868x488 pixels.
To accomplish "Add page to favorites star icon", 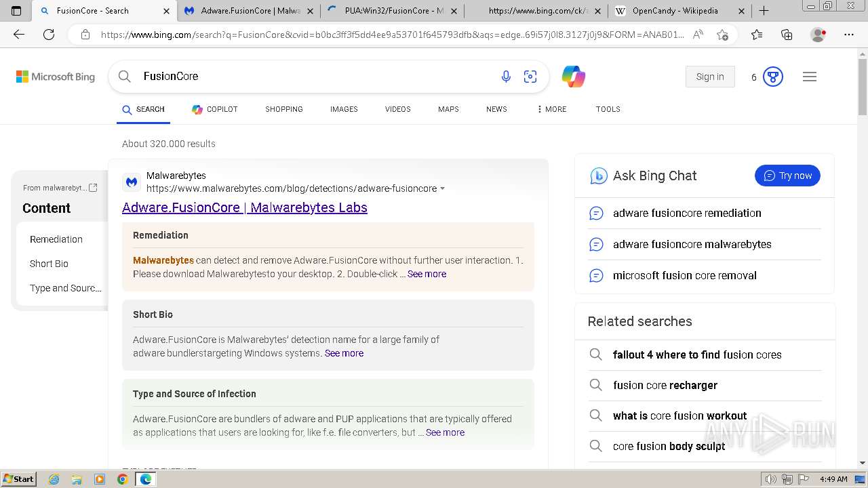I will (x=723, y=35).
